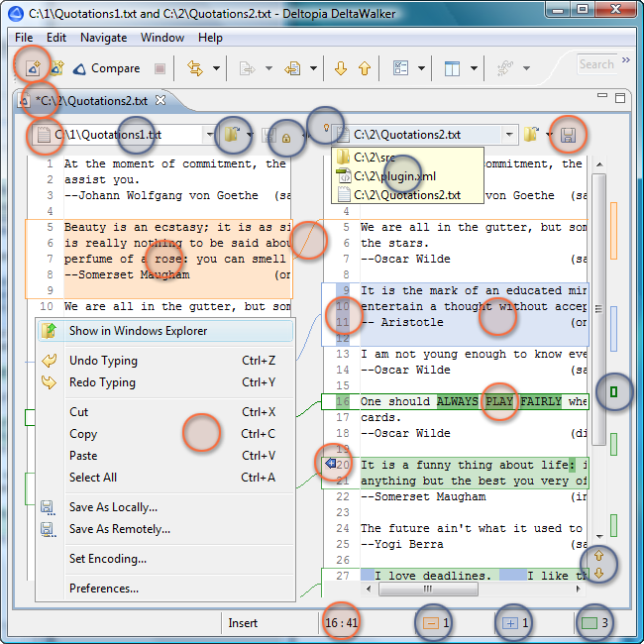The height and width of the screenshot is (644, 644).
Task: Open the Window menu
Action: pos(162,38)
